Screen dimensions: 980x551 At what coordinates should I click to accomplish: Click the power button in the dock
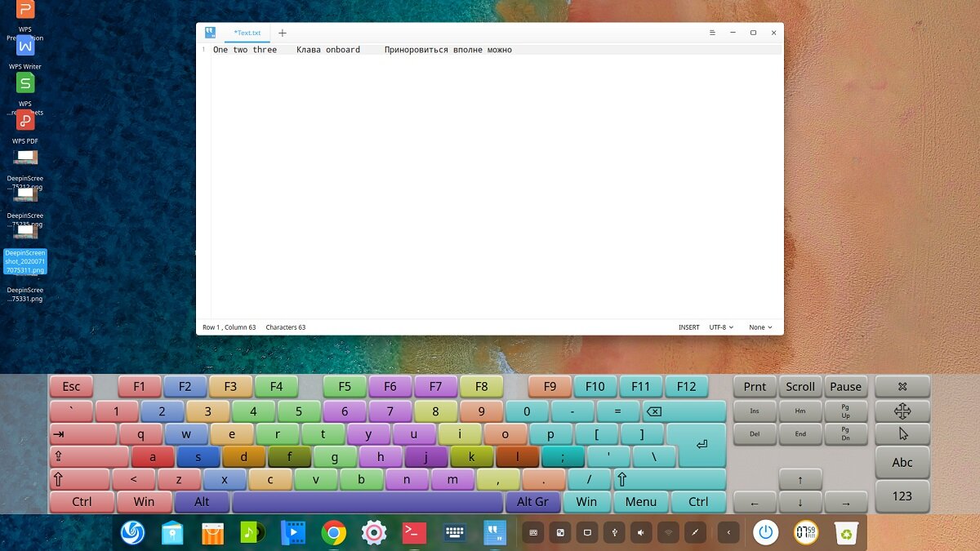click(765, 533)
